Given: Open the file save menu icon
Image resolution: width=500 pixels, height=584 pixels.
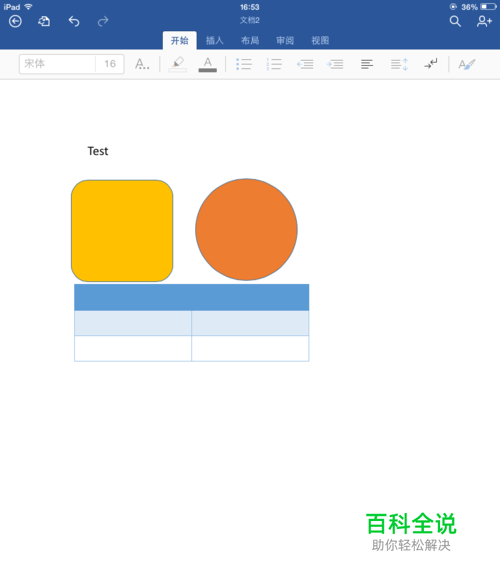Looking at the screenshot, I should pyautogui.click(x=44, y=21).
